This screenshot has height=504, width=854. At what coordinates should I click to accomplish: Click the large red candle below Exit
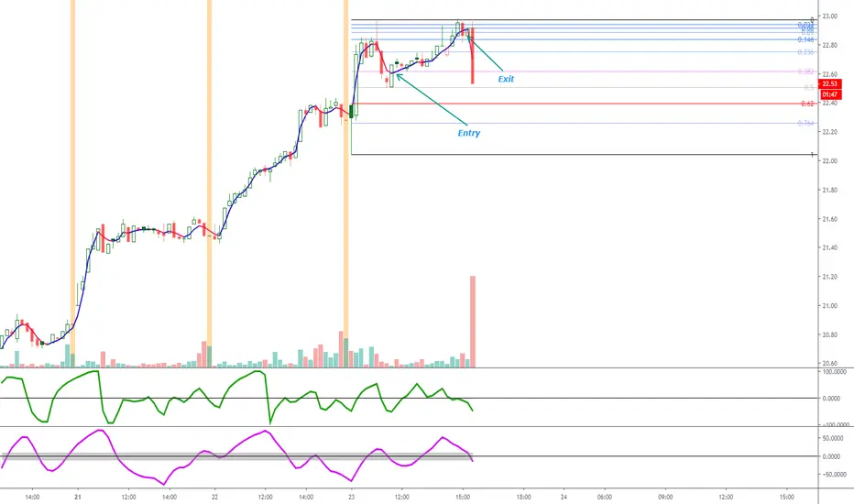(472, 56)
